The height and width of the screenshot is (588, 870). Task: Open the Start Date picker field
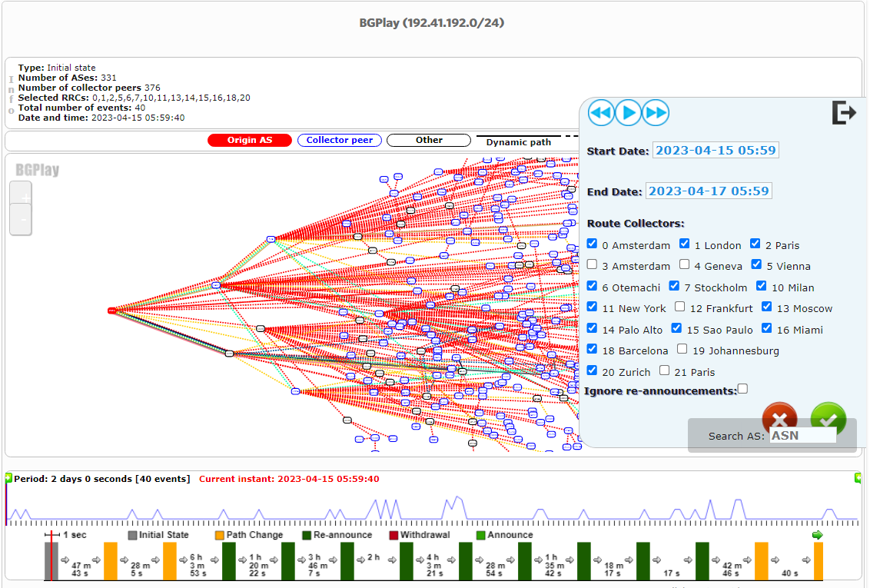(716, 151)
